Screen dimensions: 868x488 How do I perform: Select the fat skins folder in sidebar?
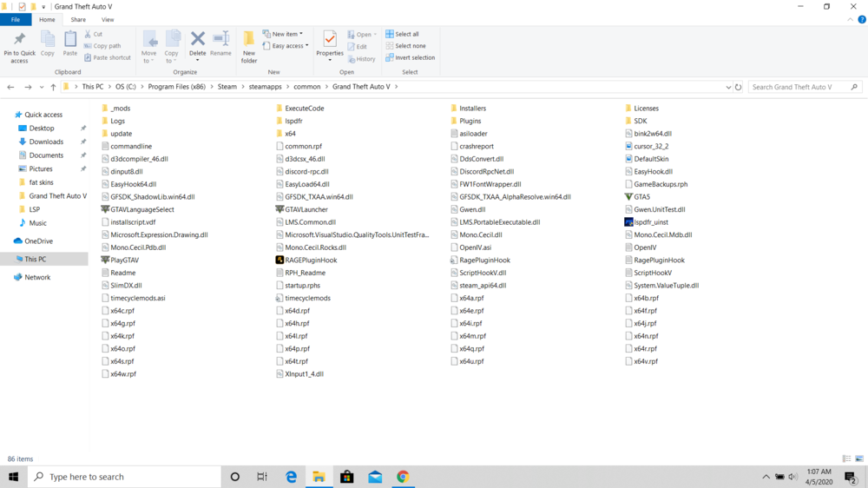coord(41,182)
